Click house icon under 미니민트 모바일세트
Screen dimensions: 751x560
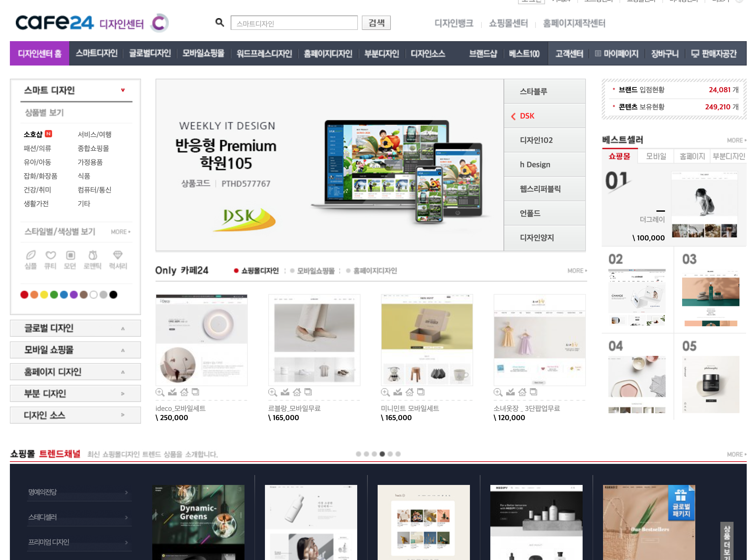(x=409, y=392)
